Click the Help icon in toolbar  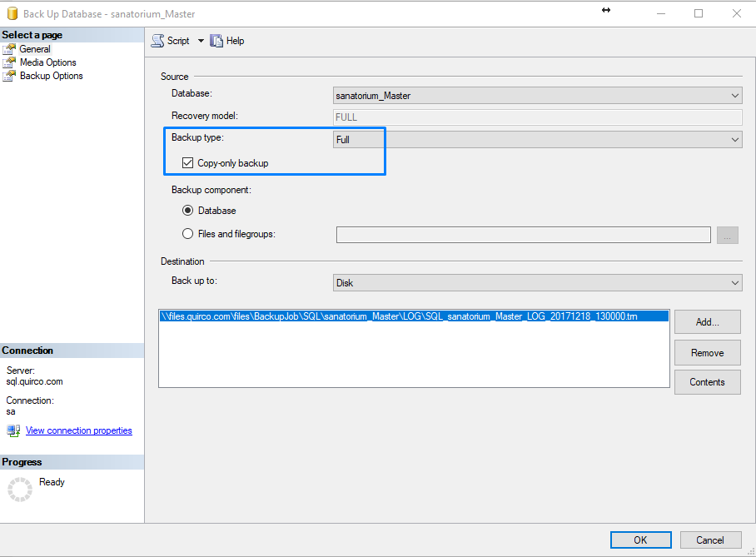pos(216,41)
